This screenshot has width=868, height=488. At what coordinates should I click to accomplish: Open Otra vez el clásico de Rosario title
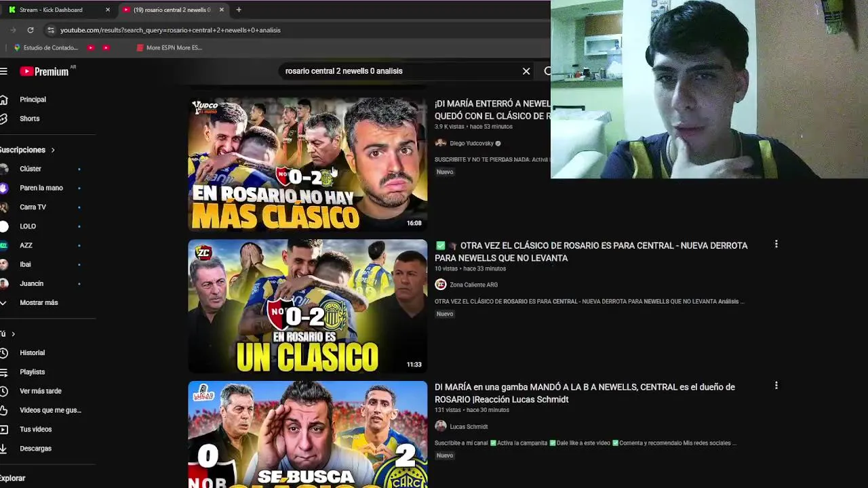(x=591, y=251)
